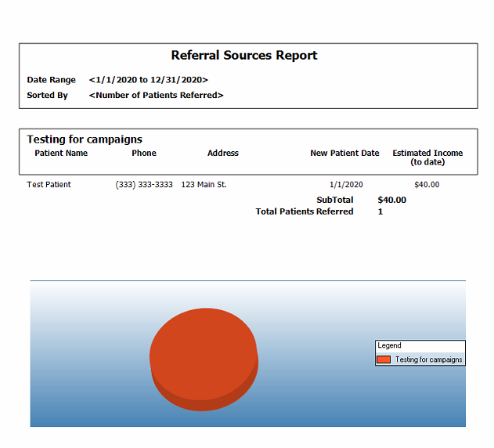Click the Number of Patients Referred sort value

(157, 96)
